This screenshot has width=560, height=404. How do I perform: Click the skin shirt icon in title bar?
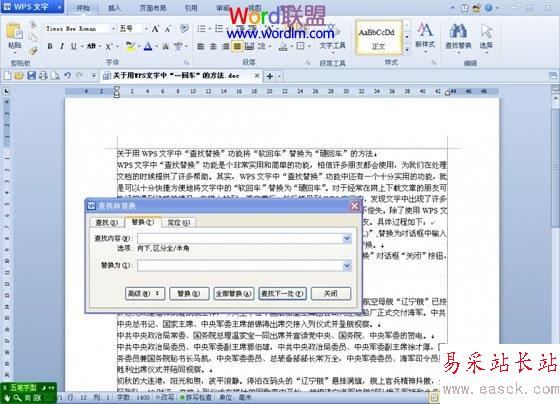point(465,8)
